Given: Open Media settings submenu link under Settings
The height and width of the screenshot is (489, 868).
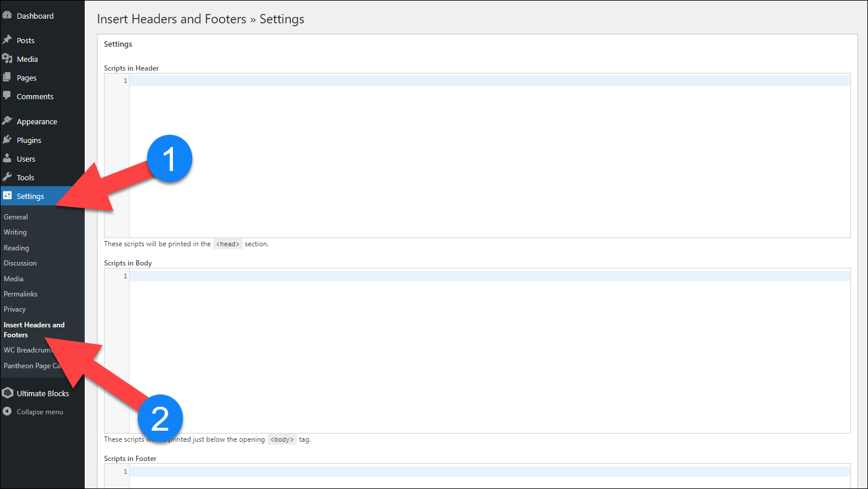Looking at the screenshot, I should coord(13,278).
